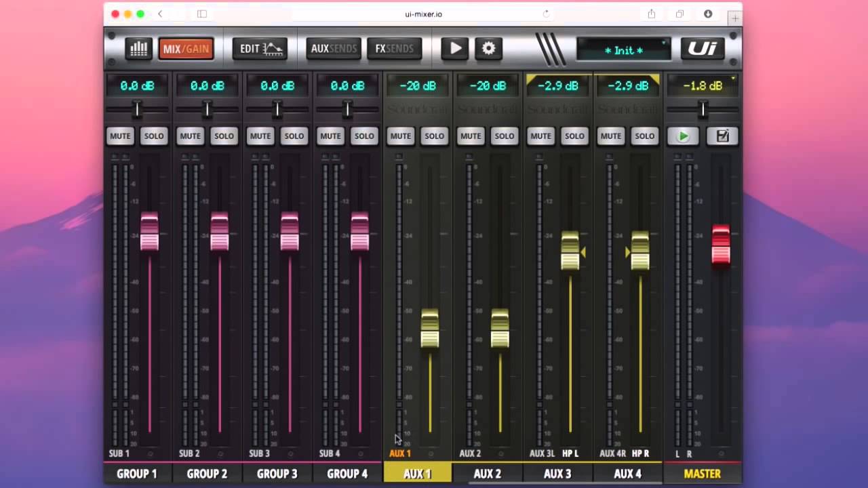Solo the AUX 1 channel
This screenshot has width=868, height=488.
pos(435,136)
